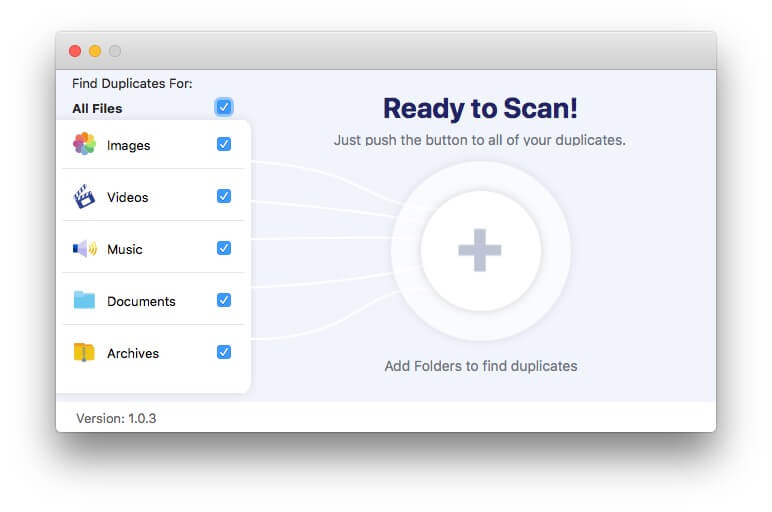The image size is (772, 512).
Task: Click the Videos clapperboard icon
Action: click(84, 196)
